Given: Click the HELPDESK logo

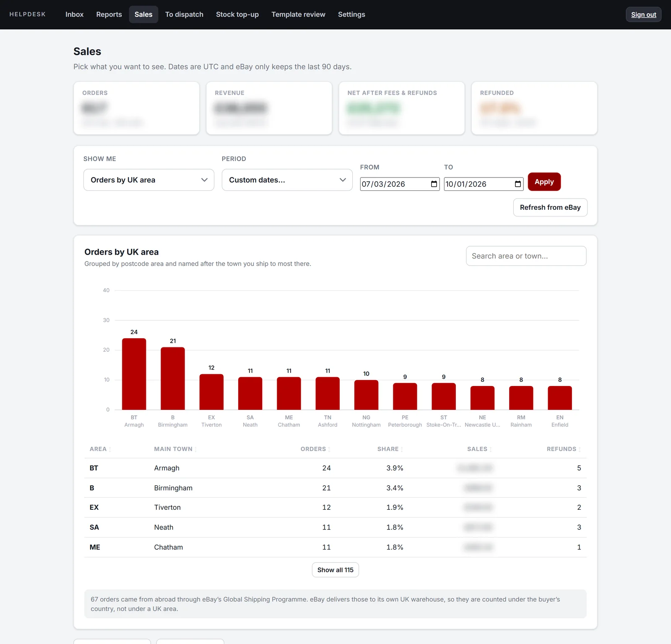Looking at the screenshot, I should click(x=28, y=14).
